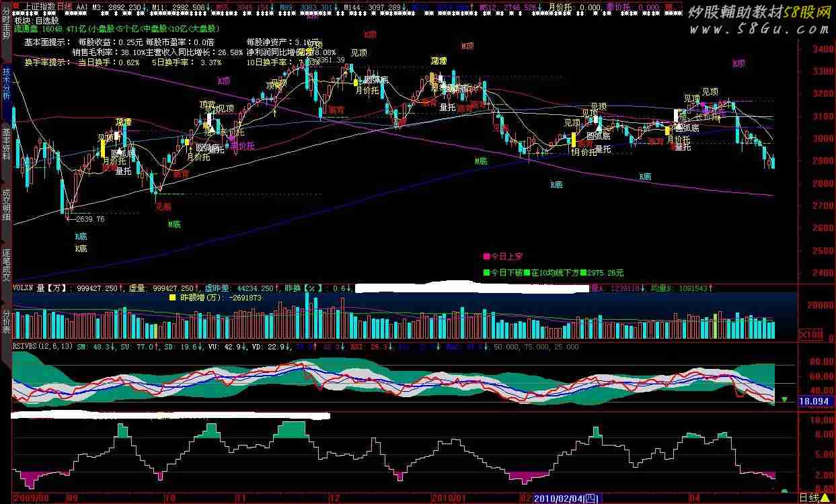Click the 3400 price axis label
836x504 pixels.
click(x=823, y=49)
